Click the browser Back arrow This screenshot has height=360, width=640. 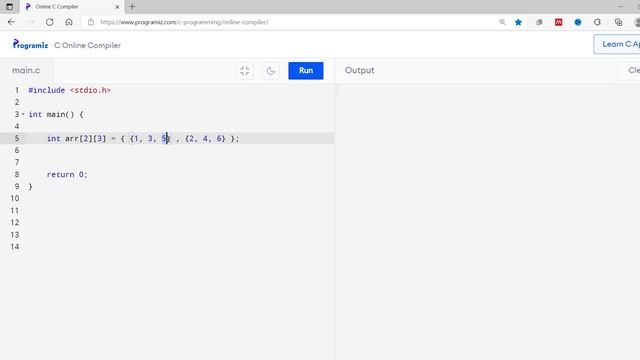point(11,22)
